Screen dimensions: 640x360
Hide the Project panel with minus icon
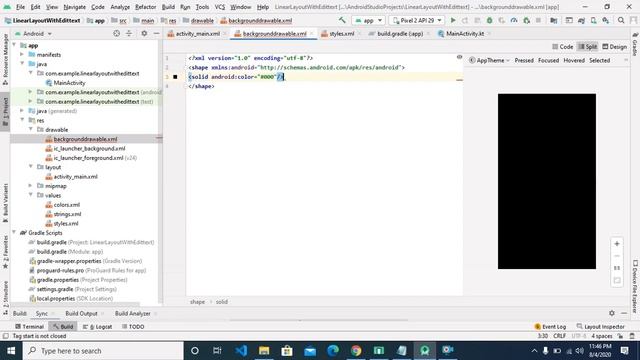156,33
